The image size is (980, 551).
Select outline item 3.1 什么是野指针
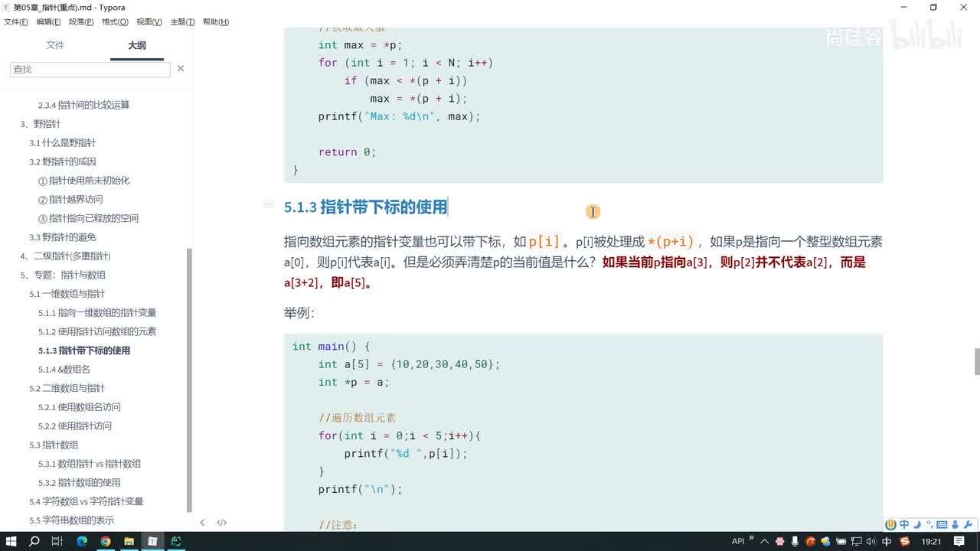[x=63, y=143]
